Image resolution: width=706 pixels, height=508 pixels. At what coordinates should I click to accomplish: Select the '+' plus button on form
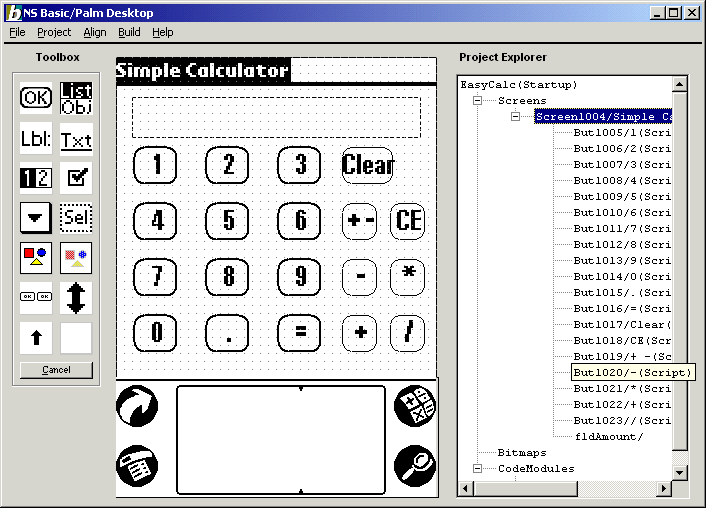point(359,333)
